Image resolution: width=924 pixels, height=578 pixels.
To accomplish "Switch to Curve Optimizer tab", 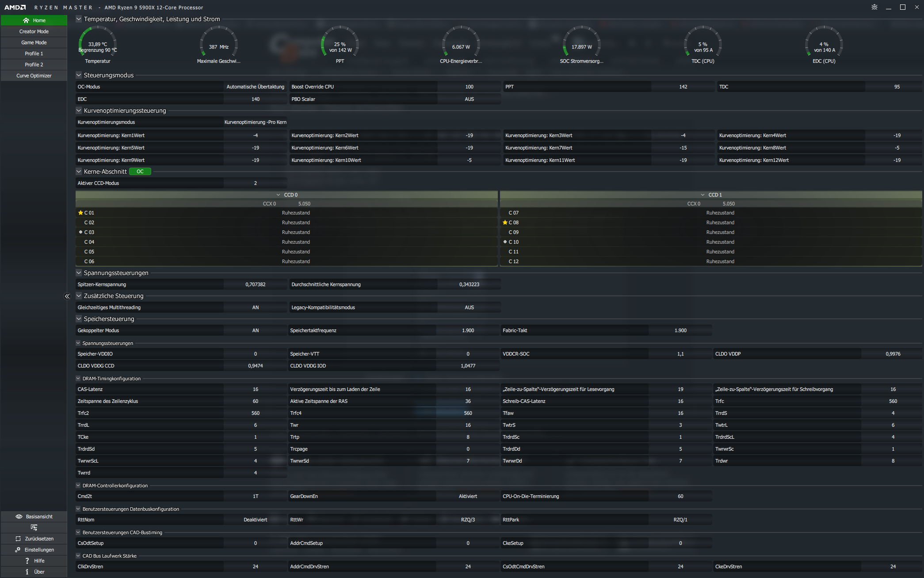I will point(34,76).
